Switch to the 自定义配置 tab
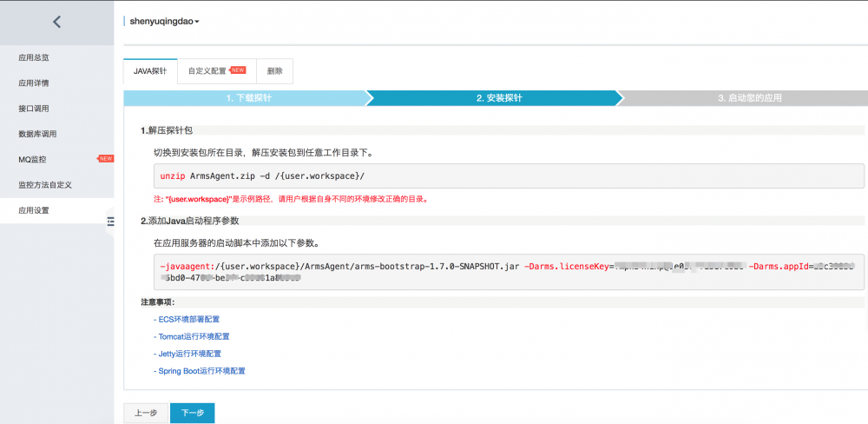Screen dimensions: 868x424 click(x=216, y=71)
